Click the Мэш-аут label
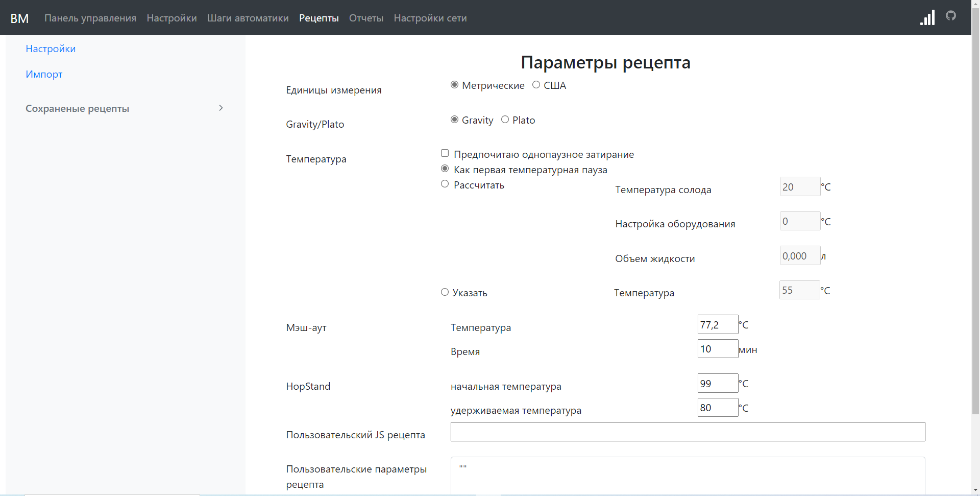Viewport: 980px width, 496px height. (306, 327)
